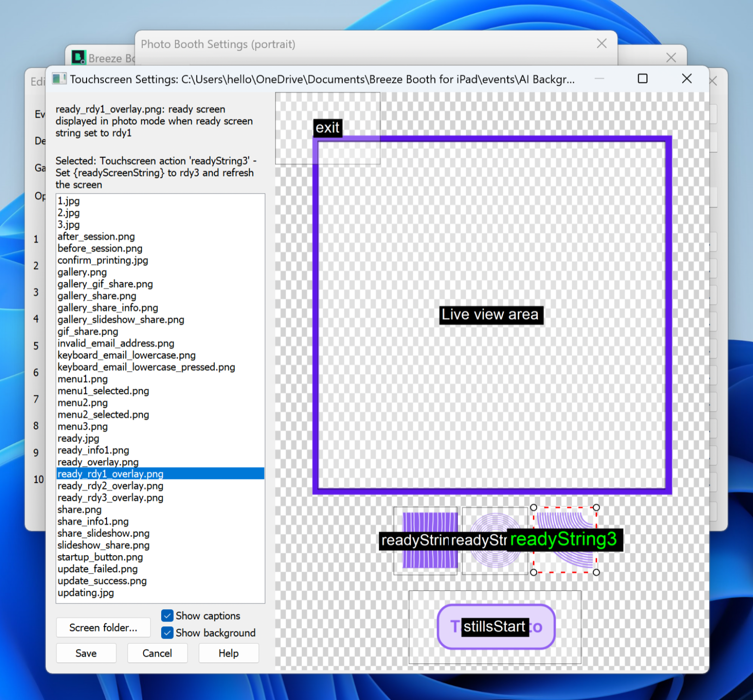Close the Photo Booth Settings window
Image resolution: width=753 pixels, height=700 pixels.
(x=602, y=44)
